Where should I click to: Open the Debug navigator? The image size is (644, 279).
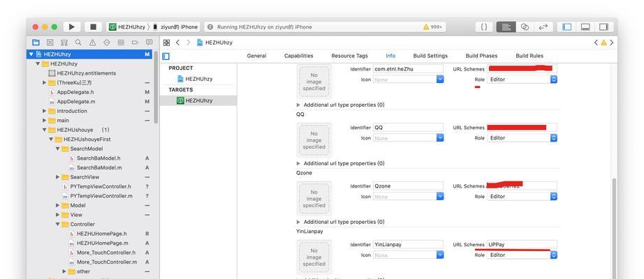pyautogui.click(x=121, y=43)
